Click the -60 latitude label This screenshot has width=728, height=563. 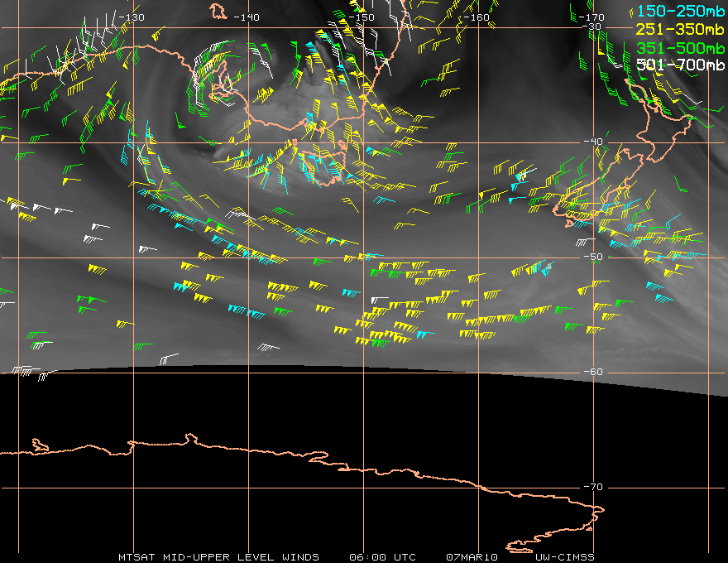593,372
